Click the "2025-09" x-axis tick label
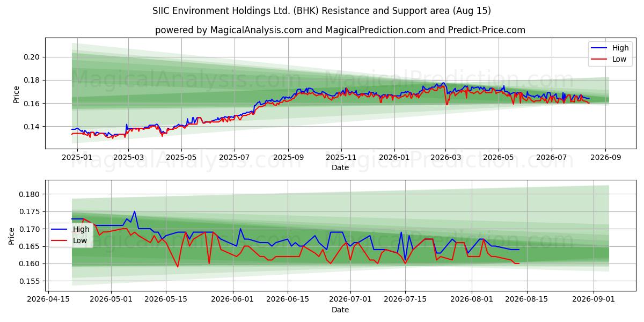644x322 pixels. 288,157
